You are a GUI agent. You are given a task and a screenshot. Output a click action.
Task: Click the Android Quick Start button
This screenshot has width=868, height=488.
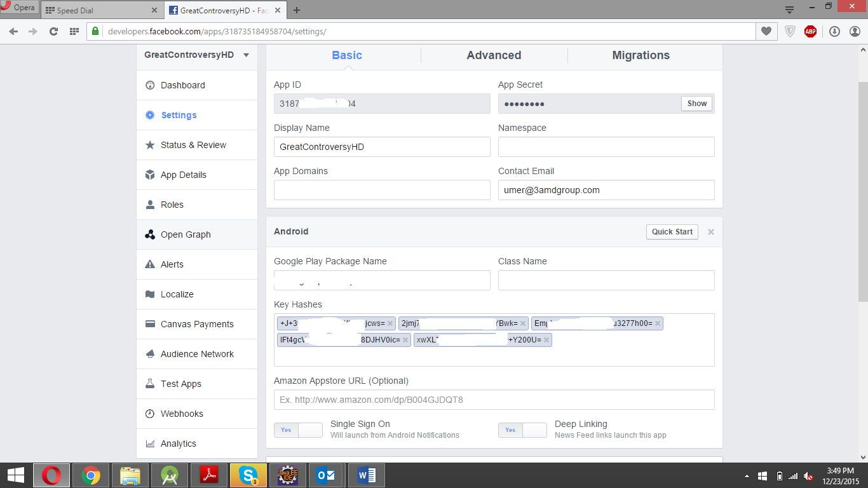click(x=672, y=232)
